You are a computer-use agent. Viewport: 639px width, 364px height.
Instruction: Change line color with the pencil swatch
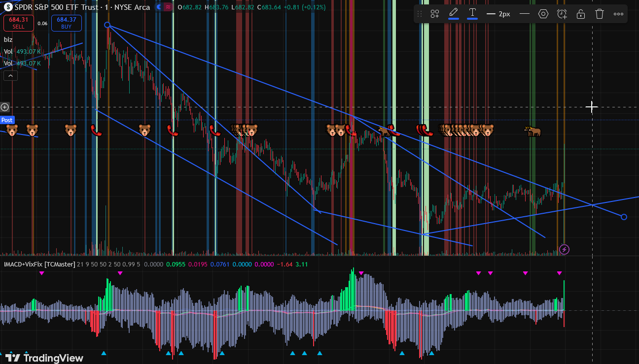pyautogui.click(x=454, y=14)
